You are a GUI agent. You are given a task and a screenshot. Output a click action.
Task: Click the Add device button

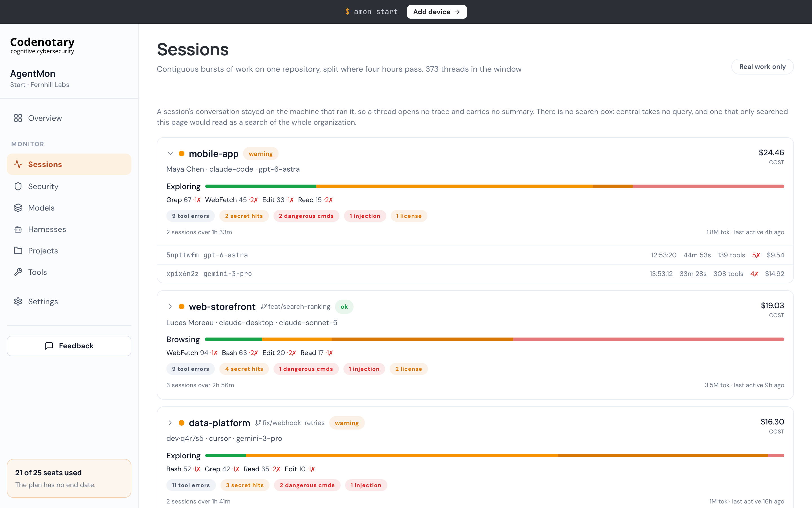pos(436,12)
